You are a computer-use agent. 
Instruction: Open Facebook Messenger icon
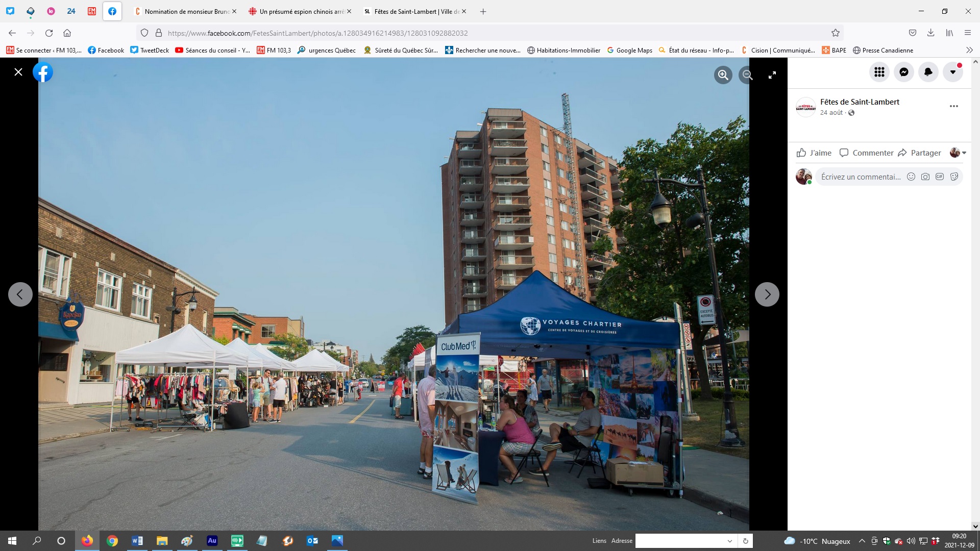coord(903,72)
